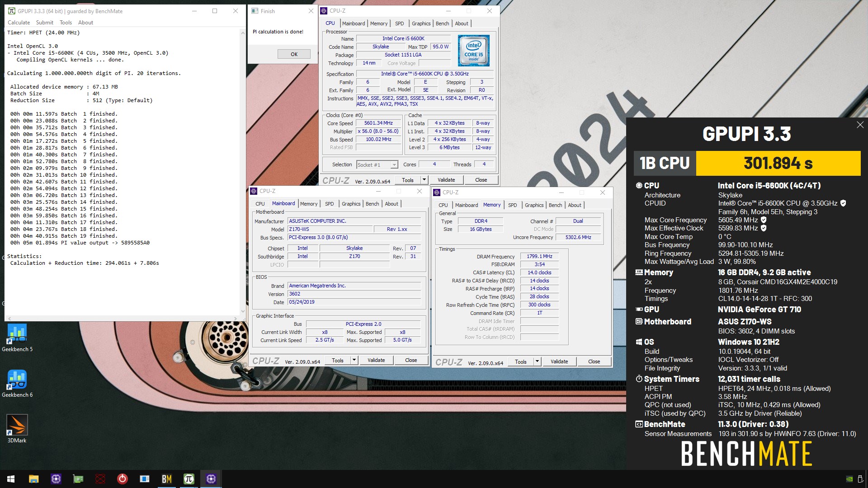Click Close in the Memory CPU-Z window
Image resolution: width=868 pixels, height=488 pixels.
(594, 361)
